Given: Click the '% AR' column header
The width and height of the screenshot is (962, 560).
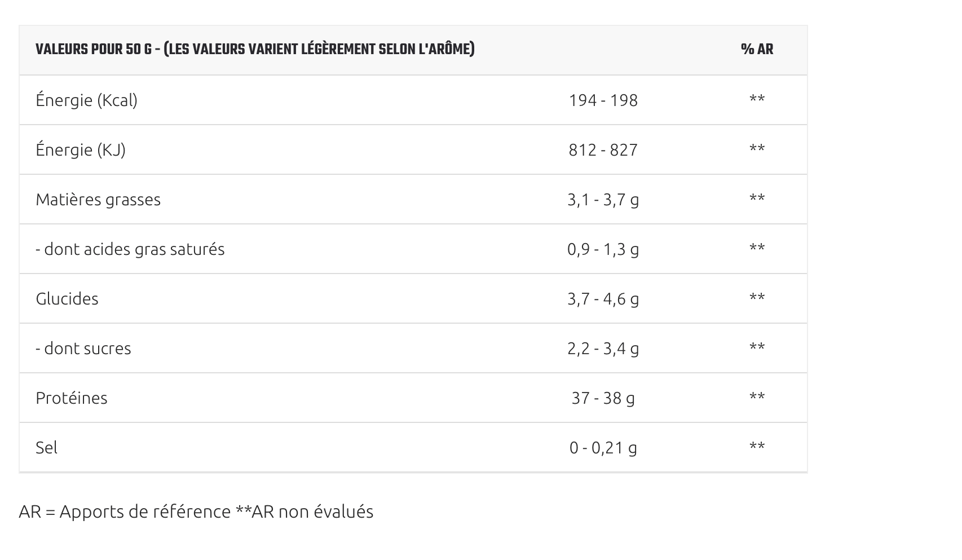Looking at the screenshot, I should click(757, 50).
